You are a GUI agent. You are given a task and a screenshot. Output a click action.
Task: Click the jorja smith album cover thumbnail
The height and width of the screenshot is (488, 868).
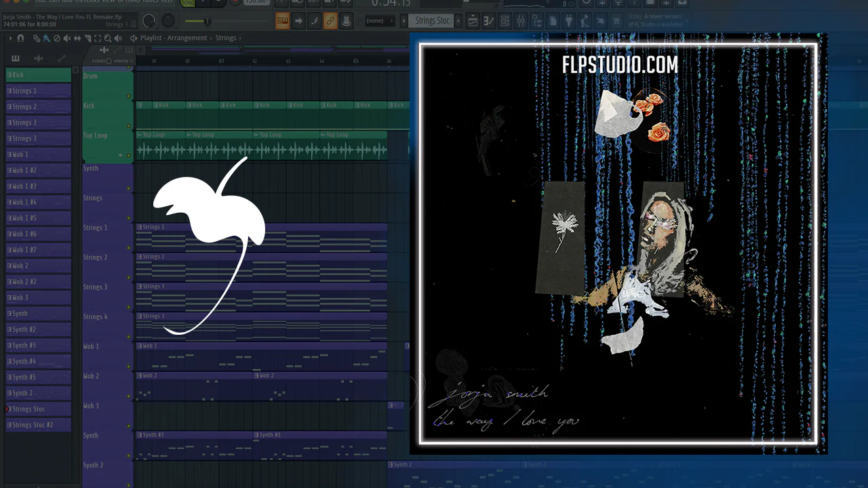[618, 244]
